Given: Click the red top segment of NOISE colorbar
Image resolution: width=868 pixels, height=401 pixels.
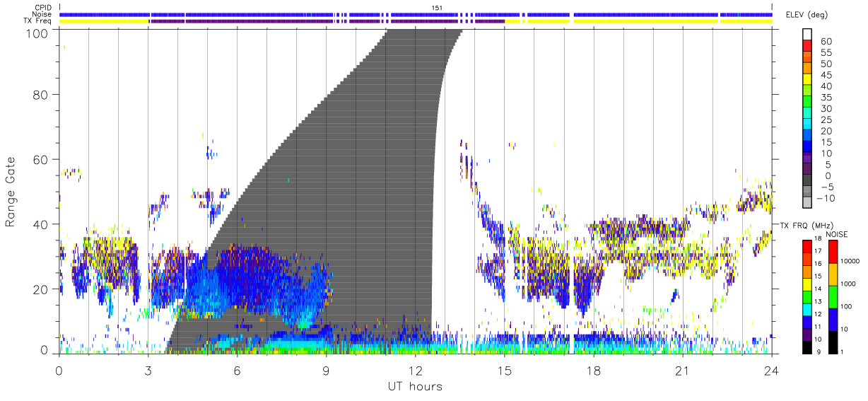Looking at the screenshot, I should (833, 252).
